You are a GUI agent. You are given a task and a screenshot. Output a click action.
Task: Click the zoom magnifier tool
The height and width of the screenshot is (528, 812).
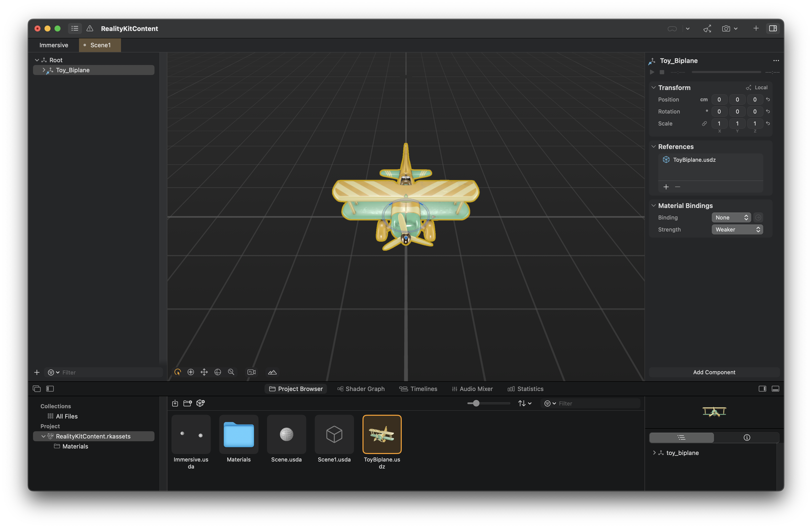[231, 372]
